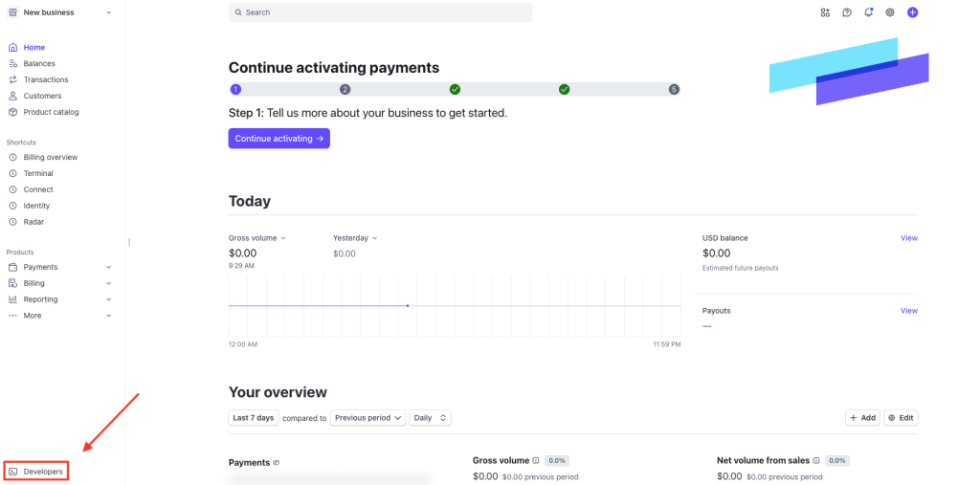Image resolution: width=980 pixels, height=485 pixels.
Task: Expand the New business account switcher
Action: point(60,12)
